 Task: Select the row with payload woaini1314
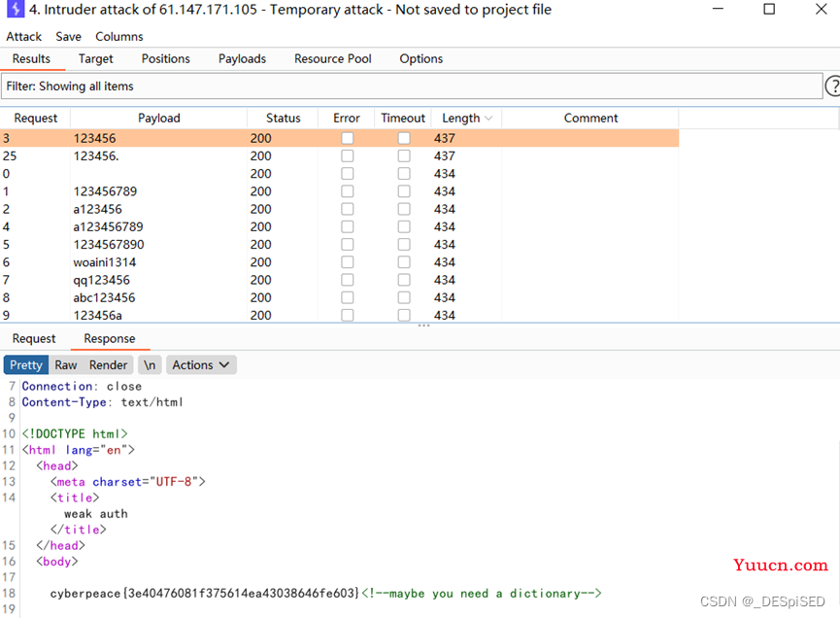click(x=340, y=262)
